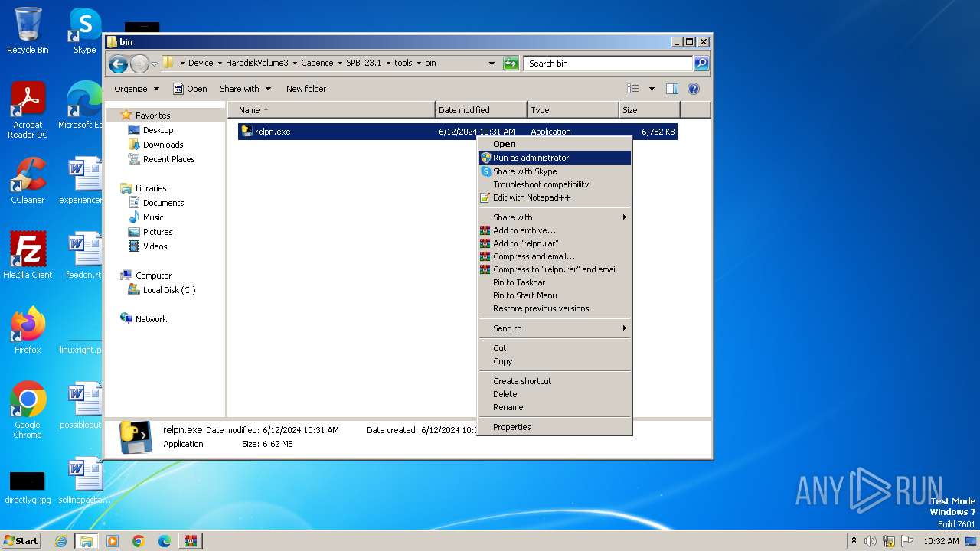This screenshot has height=551, width=980.
Task: Launch Firefox from the desktop
Action: pyautogui.click(x=28, y=331)
